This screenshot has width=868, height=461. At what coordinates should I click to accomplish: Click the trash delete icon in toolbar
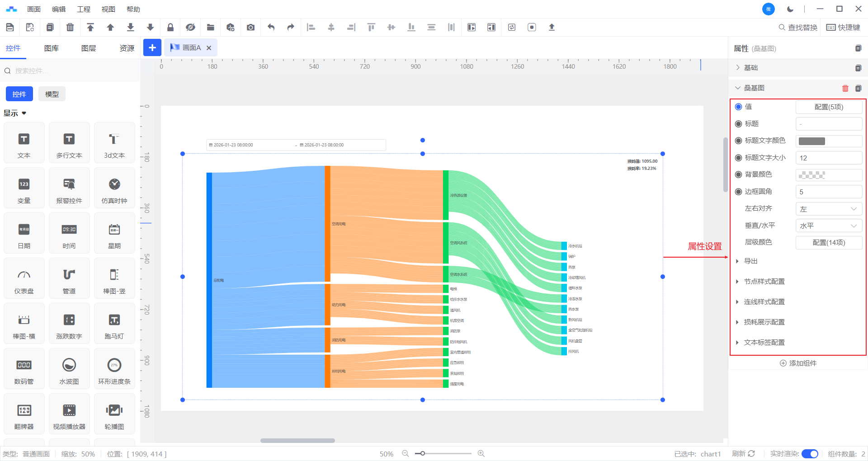pyautogui.click(x=70, y=28)
